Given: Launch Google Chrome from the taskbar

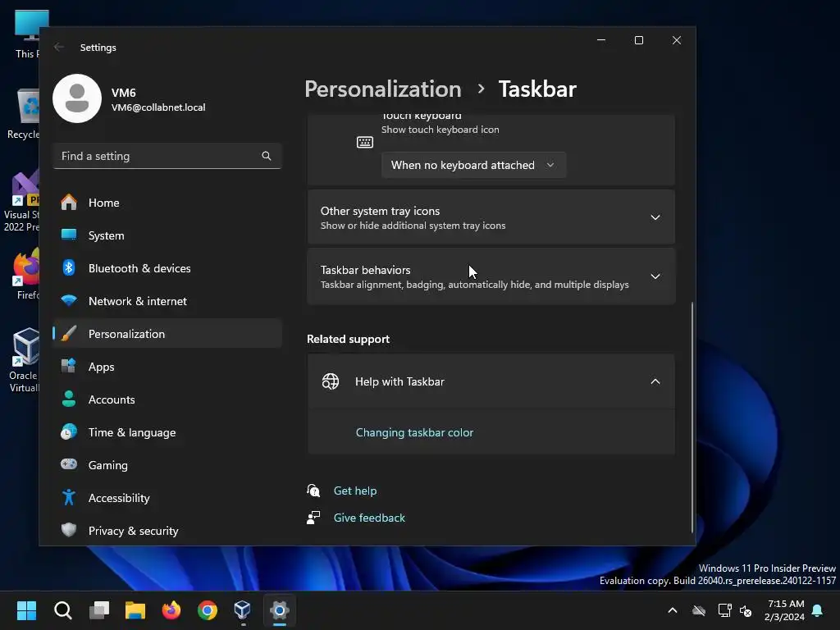Looking at the screenshot, I should pos(208,610).
